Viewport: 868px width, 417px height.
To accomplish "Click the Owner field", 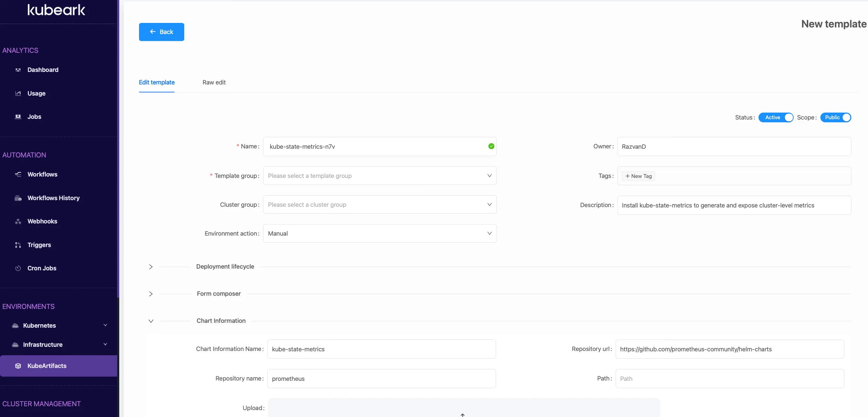I will tap(734, 147).
